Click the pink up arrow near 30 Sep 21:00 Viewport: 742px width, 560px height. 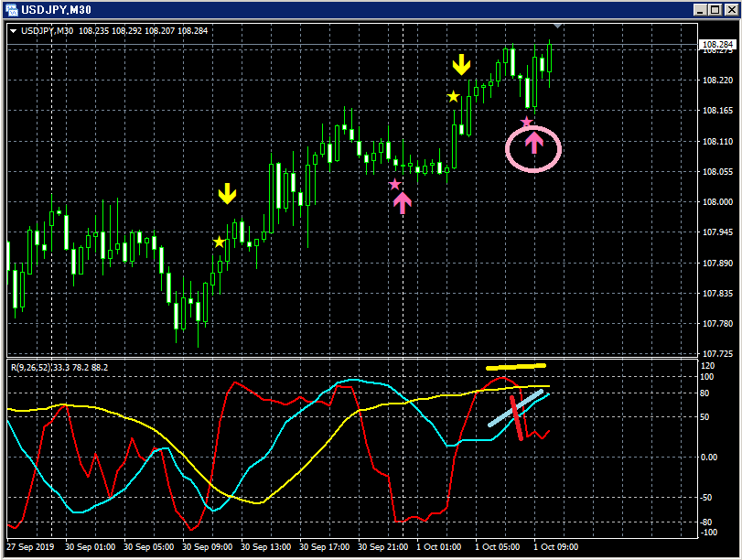point(403,202)
